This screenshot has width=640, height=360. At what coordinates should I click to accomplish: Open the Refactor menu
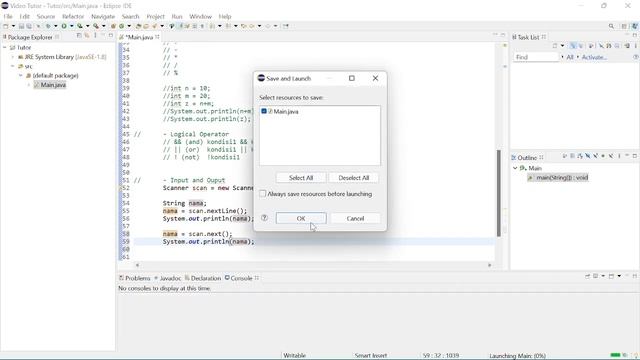(73, 16)
